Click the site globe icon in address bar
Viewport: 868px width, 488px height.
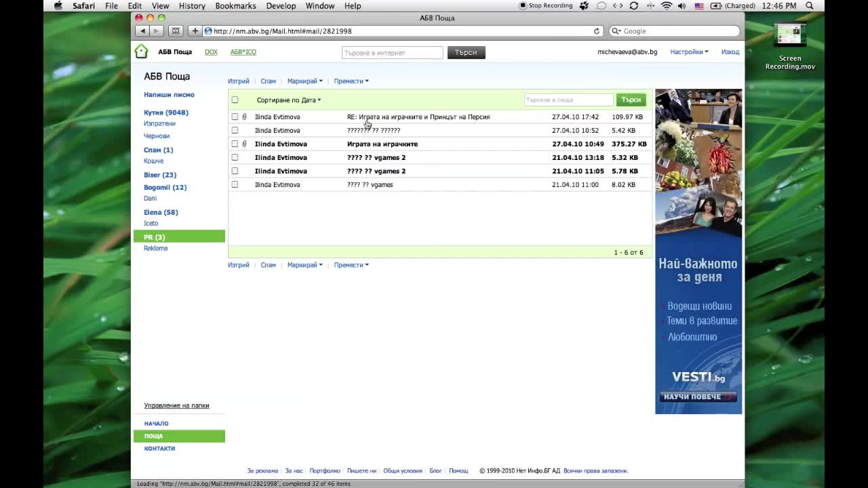click(208, 31)
